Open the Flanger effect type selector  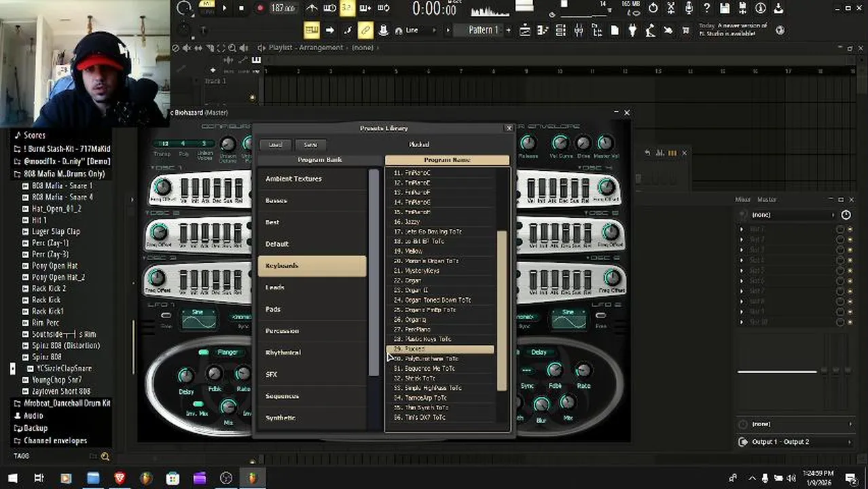tap(228, 352)
